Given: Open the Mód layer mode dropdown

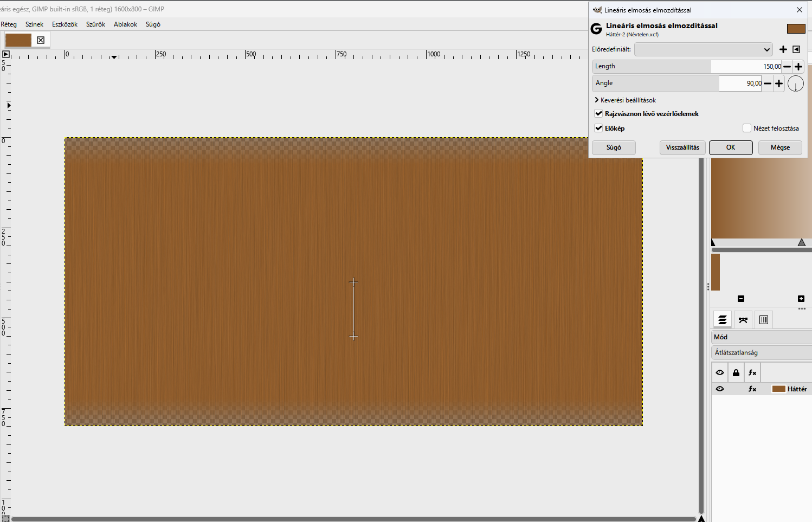Looking at the screenshot, I should pyautogui.click(x=762, y=337).
